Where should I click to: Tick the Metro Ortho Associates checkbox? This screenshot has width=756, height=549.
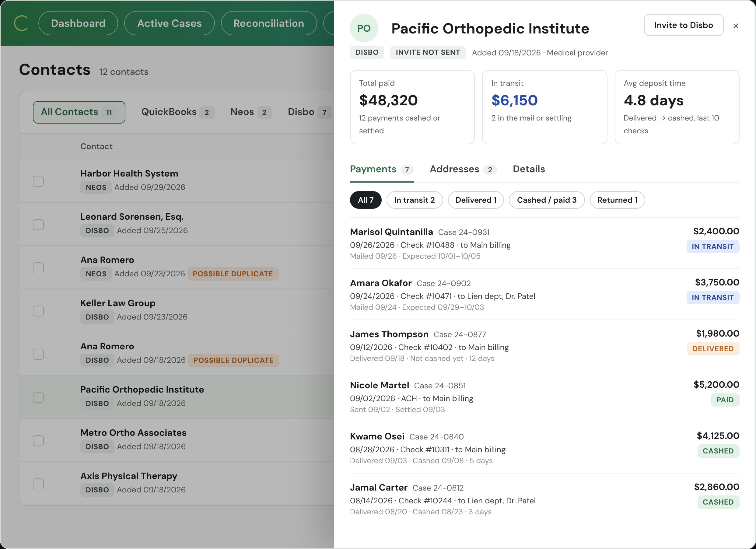pos(38,441)
